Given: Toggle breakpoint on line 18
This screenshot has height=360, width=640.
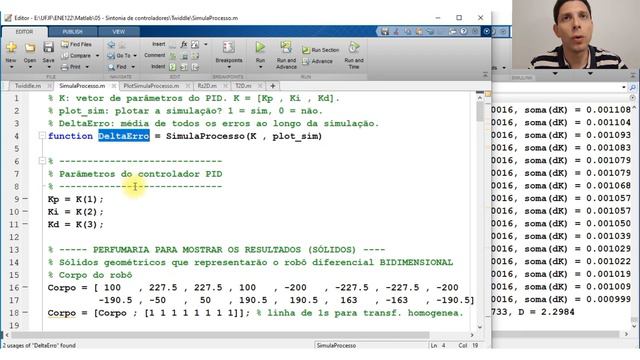Looking at the screenshot, I should tap(25, 313).
